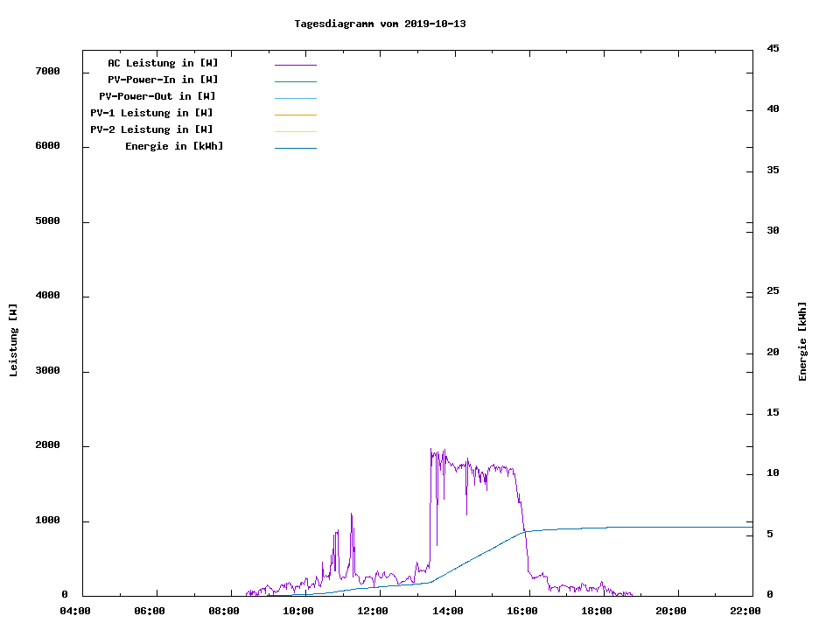Screen dimensions: 840x630
Task: Click the 14:00 time axis label
Action: (447, 611)
